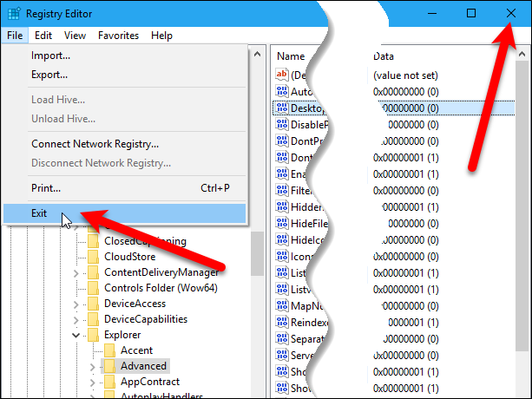Image resolution: width=532 pixels, height=399 pixels.
Task: Click the DWORD icon beside HideFile value
Action: tap(281, 224)
